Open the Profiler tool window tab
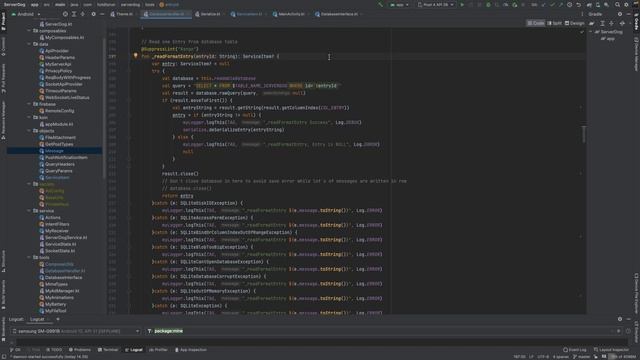 pos(158,350)
